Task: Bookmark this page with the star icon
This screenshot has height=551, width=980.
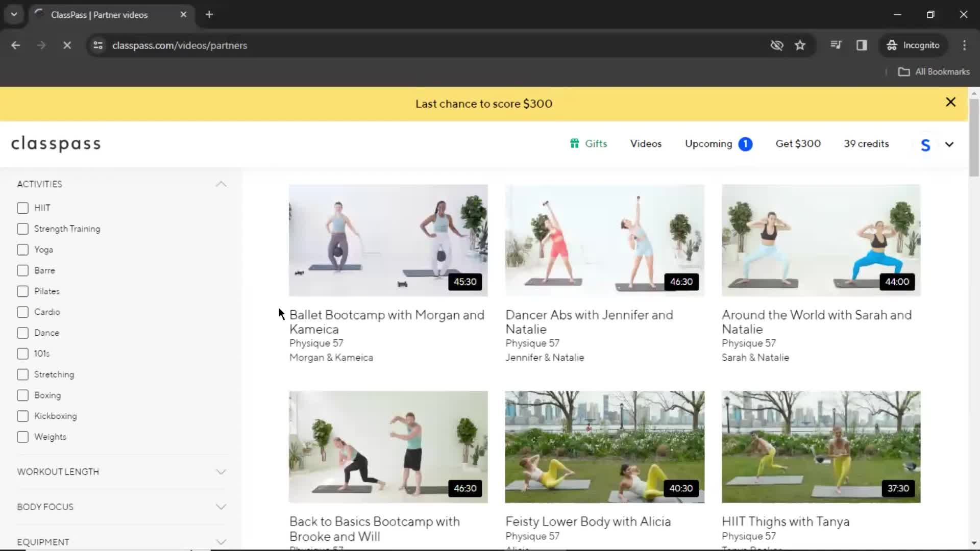Action: (x=800, y=45)
